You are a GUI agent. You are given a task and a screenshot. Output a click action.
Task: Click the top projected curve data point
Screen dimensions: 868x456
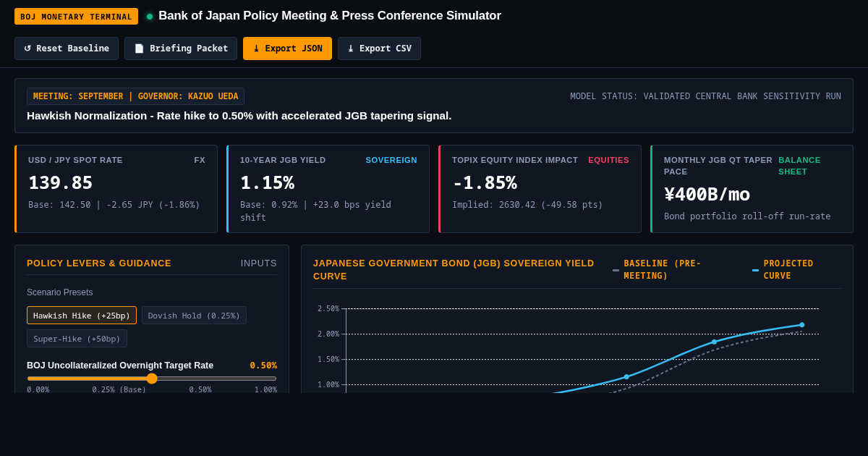point(801,325)
